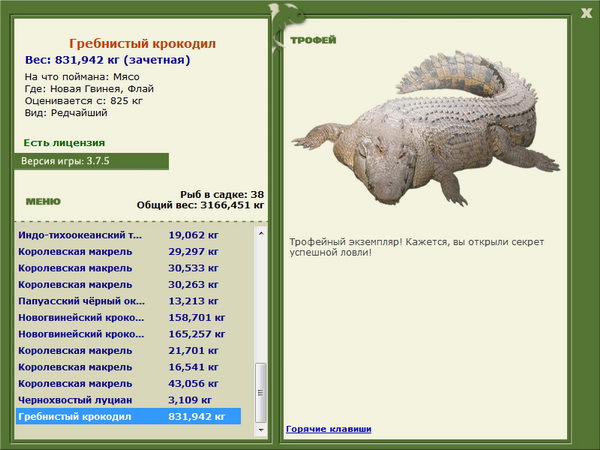
Task: Select Королевская макрель 43,056 кг entry
Action: point(129,383)
